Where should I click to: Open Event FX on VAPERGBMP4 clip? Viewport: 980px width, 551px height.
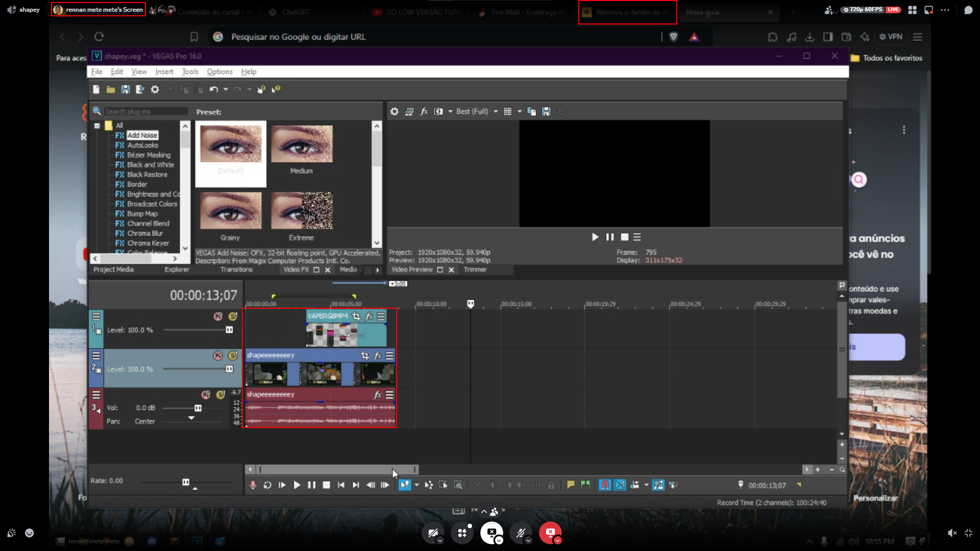(369, 316)
